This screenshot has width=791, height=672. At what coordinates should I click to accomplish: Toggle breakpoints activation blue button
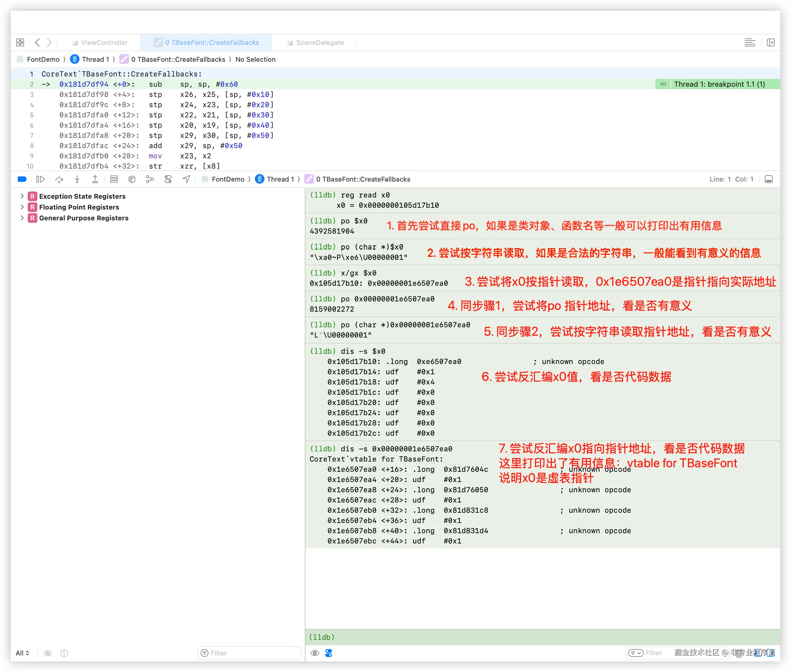[22, 179]
